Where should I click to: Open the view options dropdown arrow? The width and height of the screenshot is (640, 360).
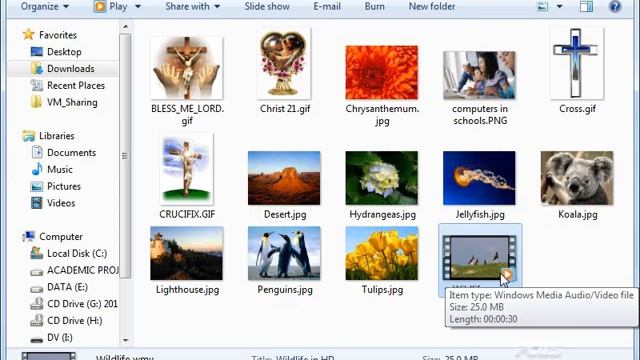tap(560, 7)
